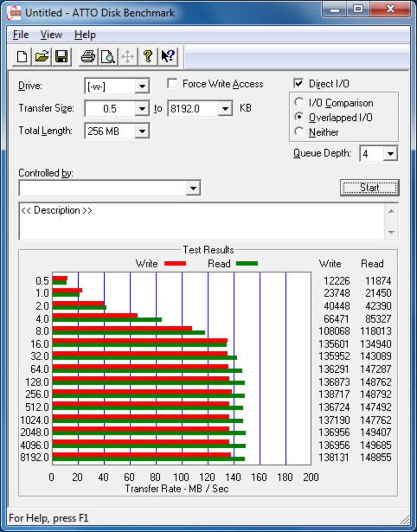This screenshot has width=417, height=532.
Task: Click the read value 85327
Action: (x=378, y=319)
